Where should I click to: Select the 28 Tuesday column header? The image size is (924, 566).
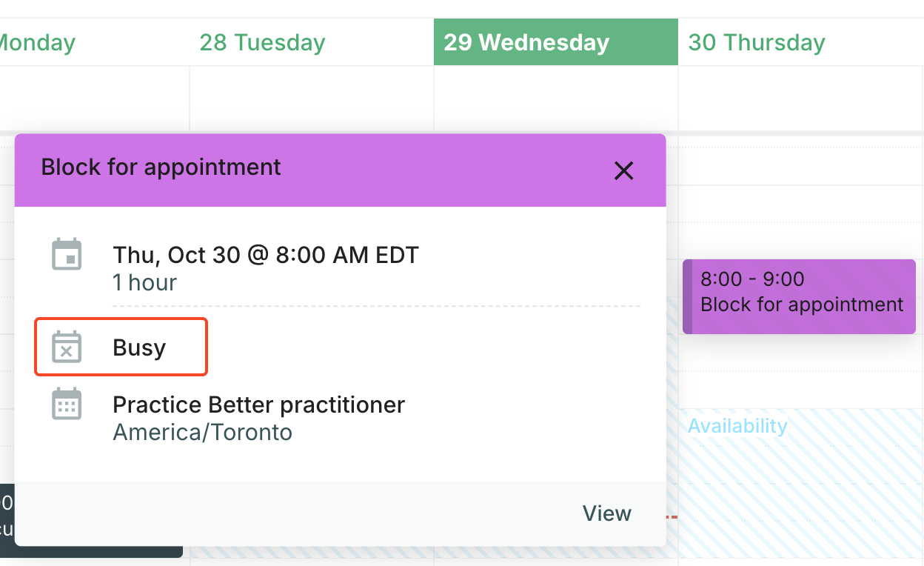tap(262, 42)
